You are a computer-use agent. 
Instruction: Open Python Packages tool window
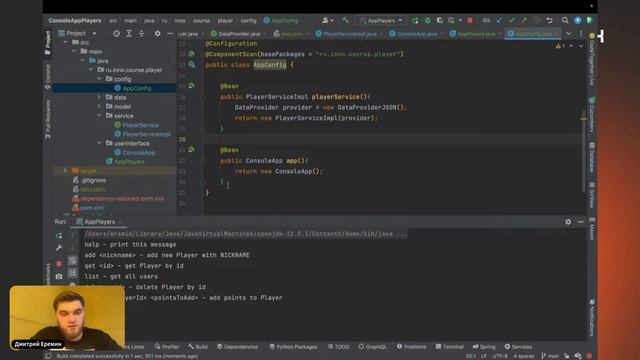coord(293,347)
